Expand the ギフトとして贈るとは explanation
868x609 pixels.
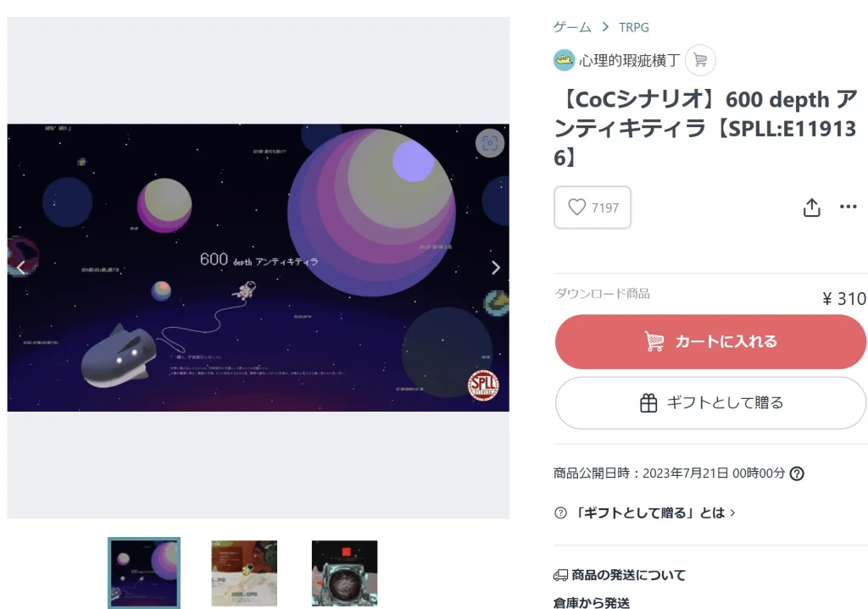(655, 512)
